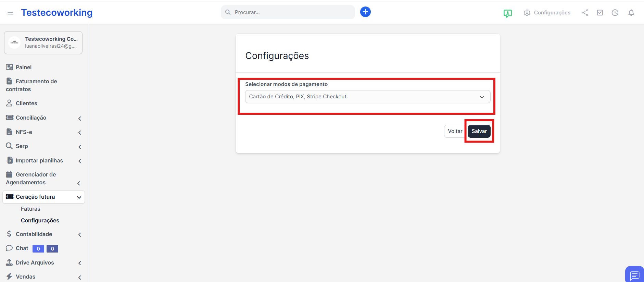Open the clock history icon
The image size is (644, 282).
[615, 13]
